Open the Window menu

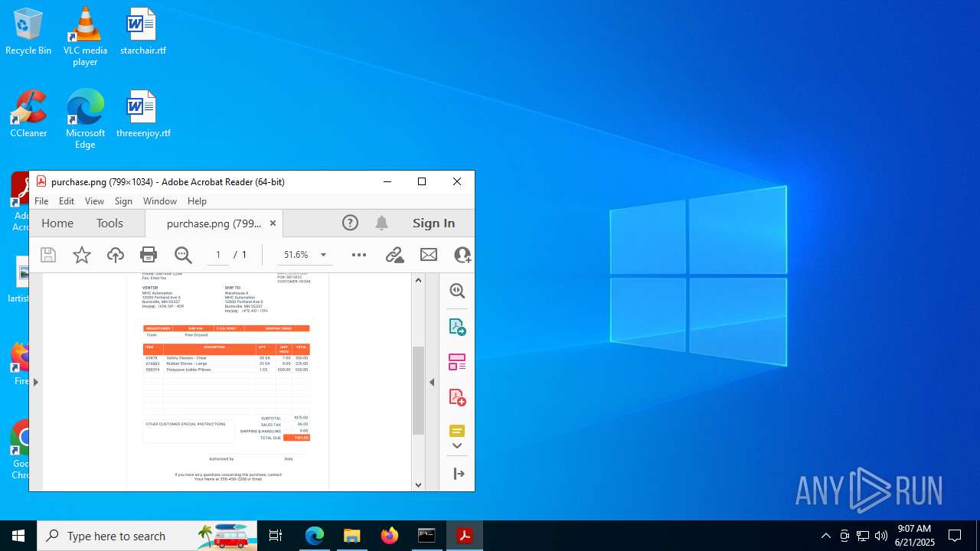coord(160,201)
